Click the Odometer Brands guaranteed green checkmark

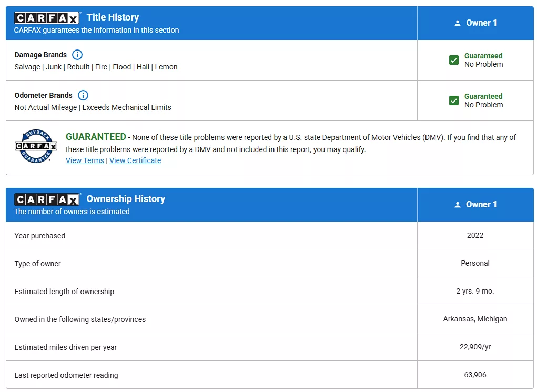pos(454,100)
